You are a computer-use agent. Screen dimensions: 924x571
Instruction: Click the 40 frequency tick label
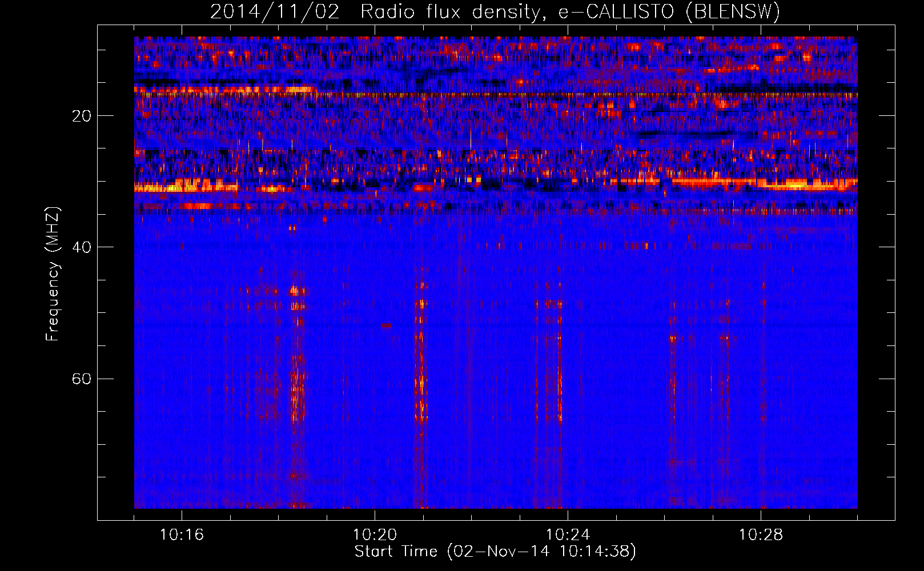[82, 247]
